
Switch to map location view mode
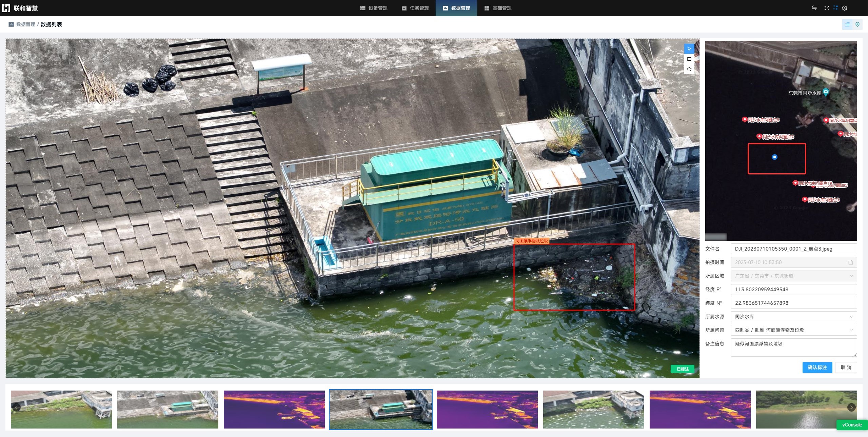pyautogui.click(x=857, y=24)
